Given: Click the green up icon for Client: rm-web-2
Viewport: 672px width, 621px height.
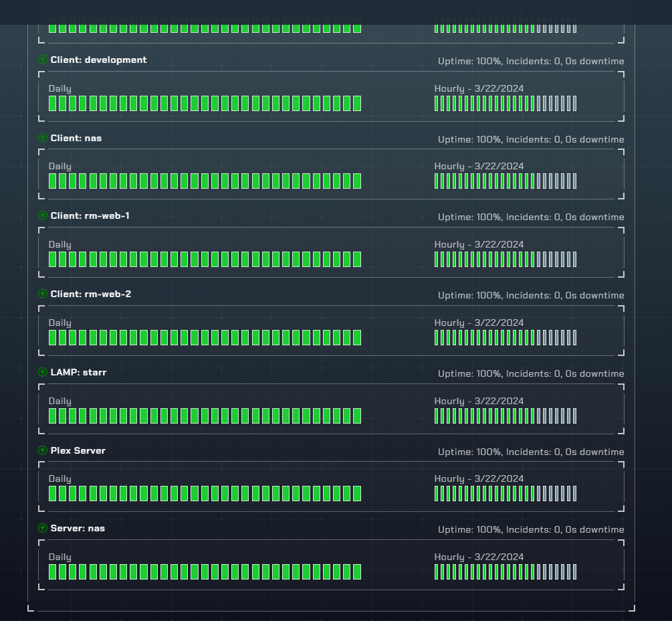Looking at the screenshot, I should point(43,294).
